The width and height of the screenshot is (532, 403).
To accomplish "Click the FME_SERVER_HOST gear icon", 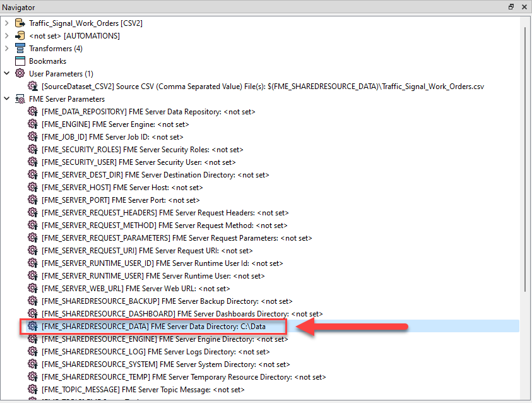I will coord(33,187).
